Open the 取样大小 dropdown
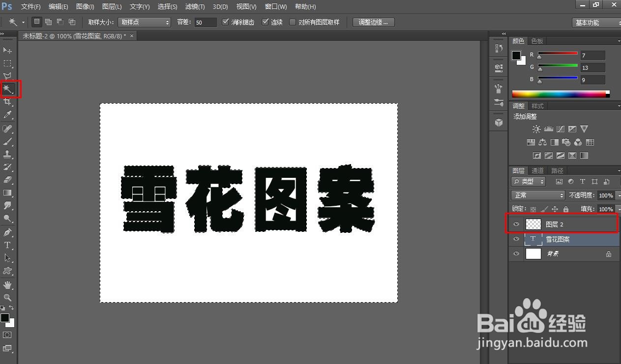This screenshot has height=364, width=621. 144,22
